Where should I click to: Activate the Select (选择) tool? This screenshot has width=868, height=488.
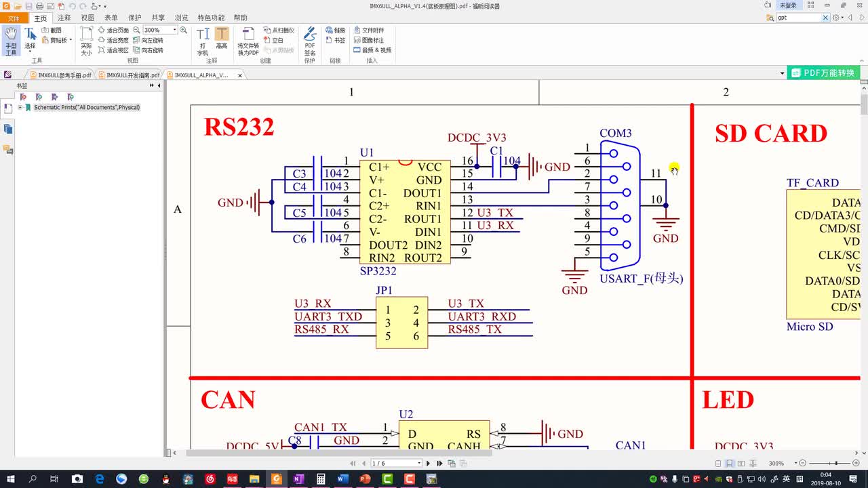coord(31,40)
